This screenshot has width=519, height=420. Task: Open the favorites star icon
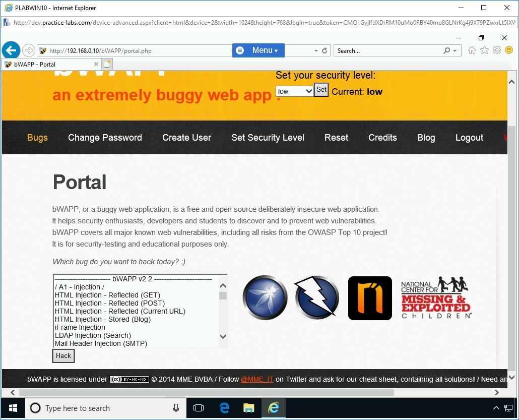(x=484, y=50)
